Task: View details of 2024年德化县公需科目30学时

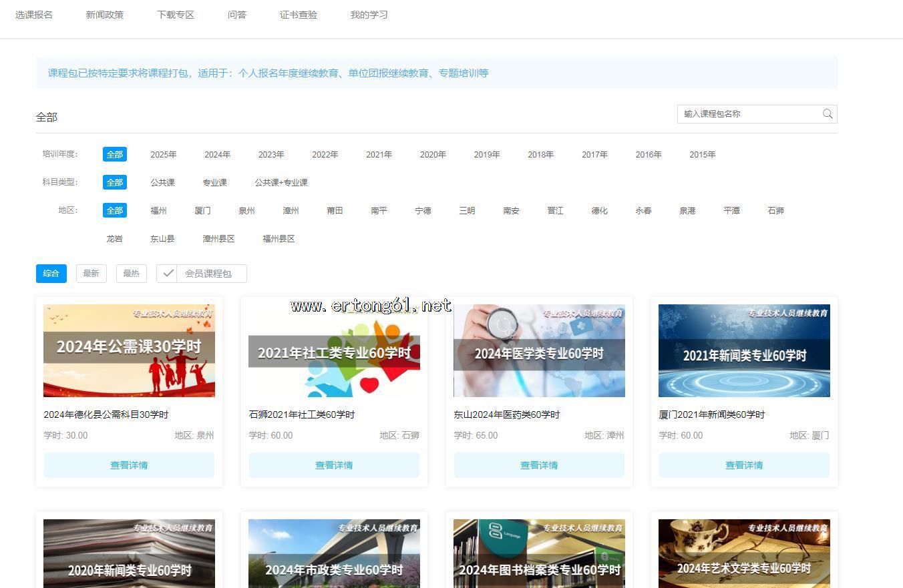Action: pos(129,465)
